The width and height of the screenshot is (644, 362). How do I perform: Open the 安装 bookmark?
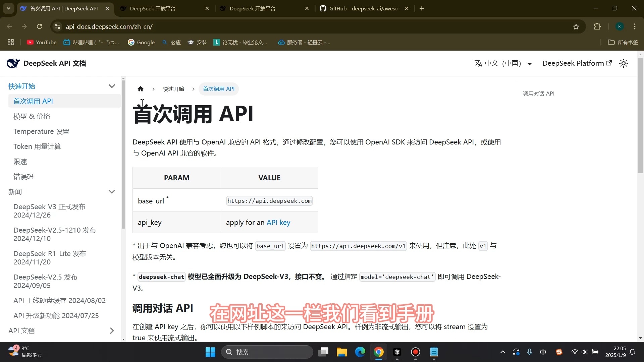click(x=197, y=42)
